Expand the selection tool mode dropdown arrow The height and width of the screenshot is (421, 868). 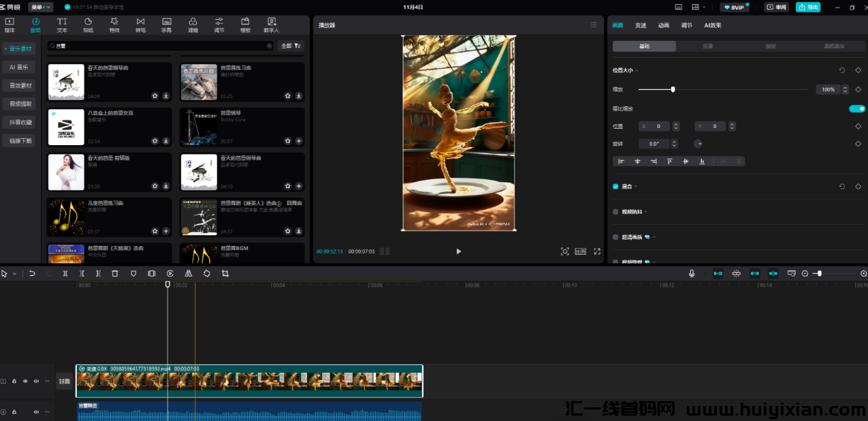[x=14, y=273]
